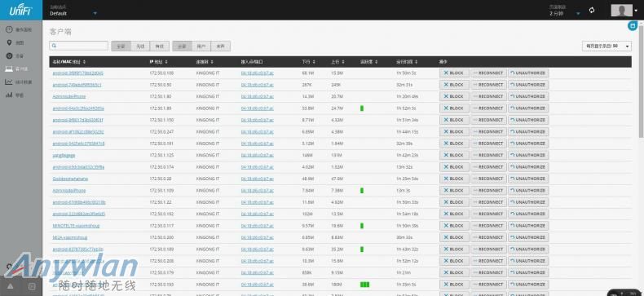Viewport: 644px width, 296px height.
Task: Click the client search input field
Action: pos(79,46)
